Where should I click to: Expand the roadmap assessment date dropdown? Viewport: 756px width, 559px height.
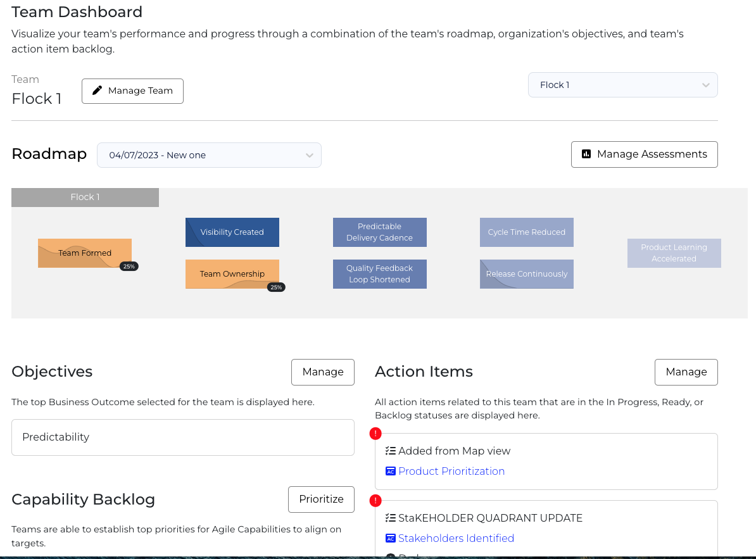(x=209, y=155)
